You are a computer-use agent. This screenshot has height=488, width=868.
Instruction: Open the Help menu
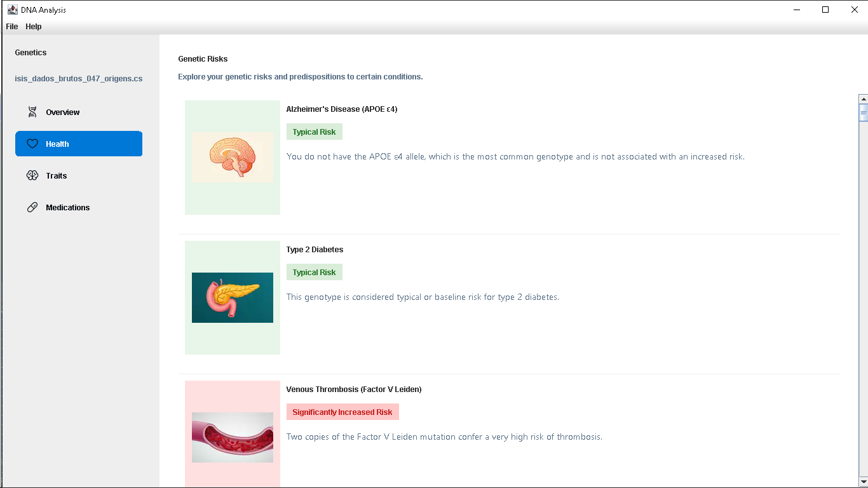click(x=33, y=26)
